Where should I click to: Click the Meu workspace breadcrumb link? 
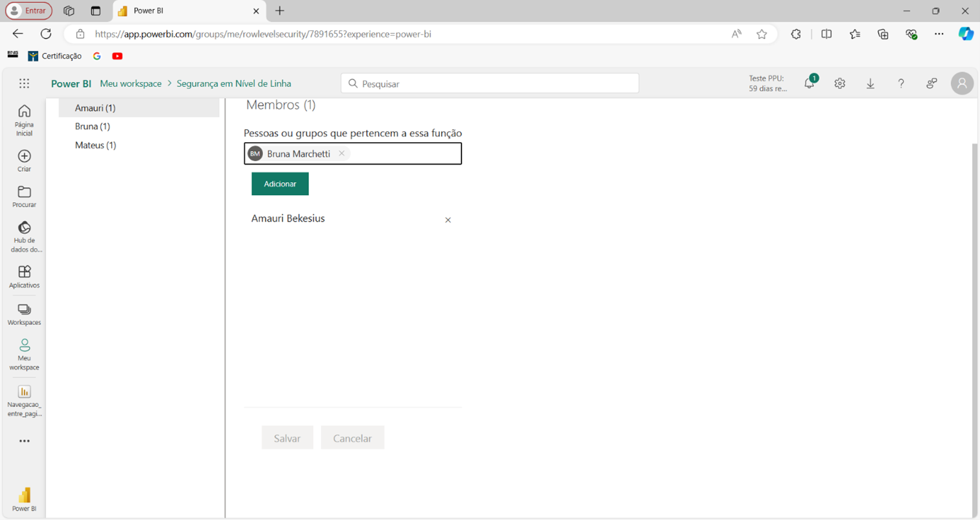[131, 84]
